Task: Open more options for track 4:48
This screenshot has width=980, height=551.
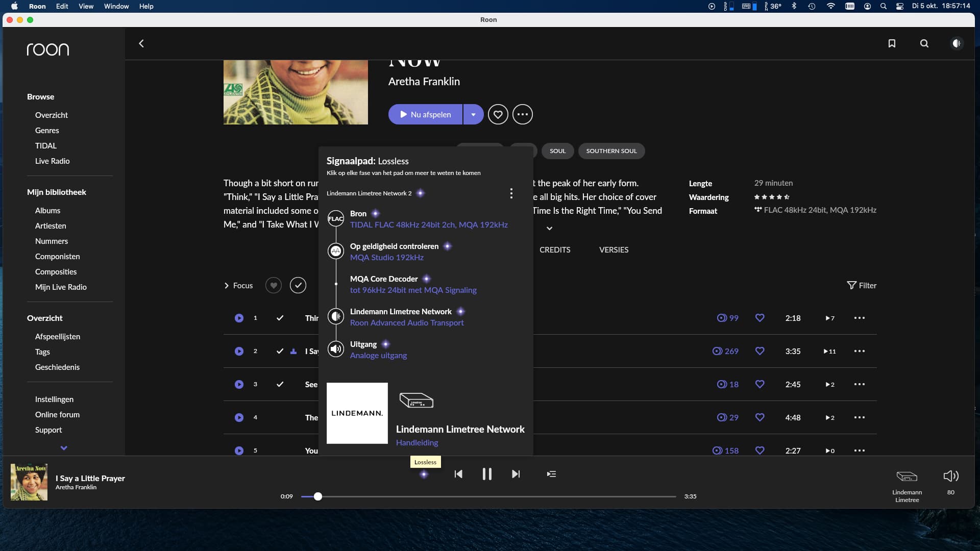Action: (860, 417)
